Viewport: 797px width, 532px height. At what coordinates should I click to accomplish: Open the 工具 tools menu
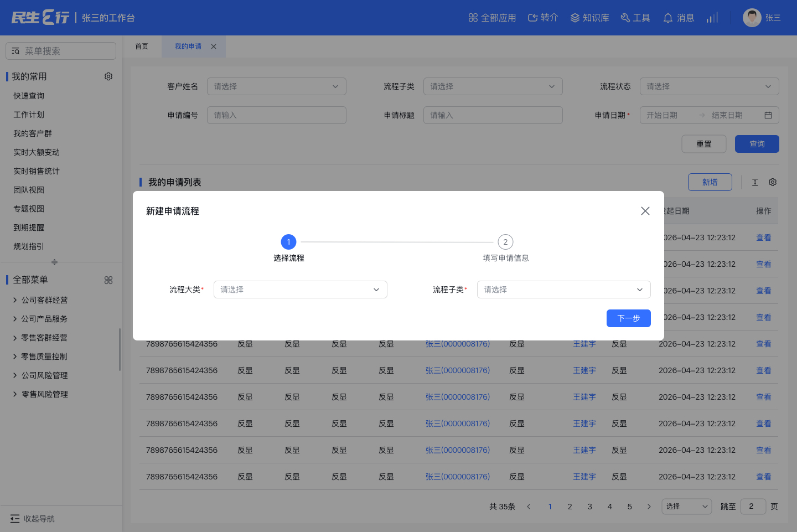pyautogui.click(x=635, y=18)
